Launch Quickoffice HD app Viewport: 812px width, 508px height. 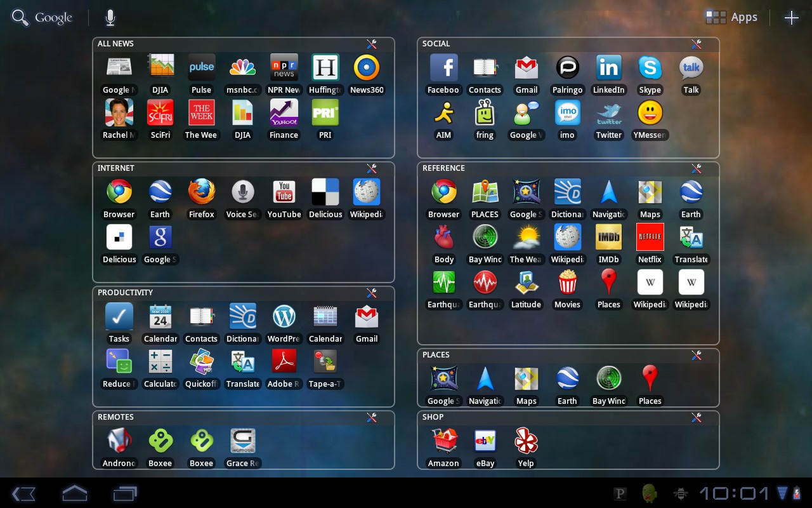click(201, 361)
